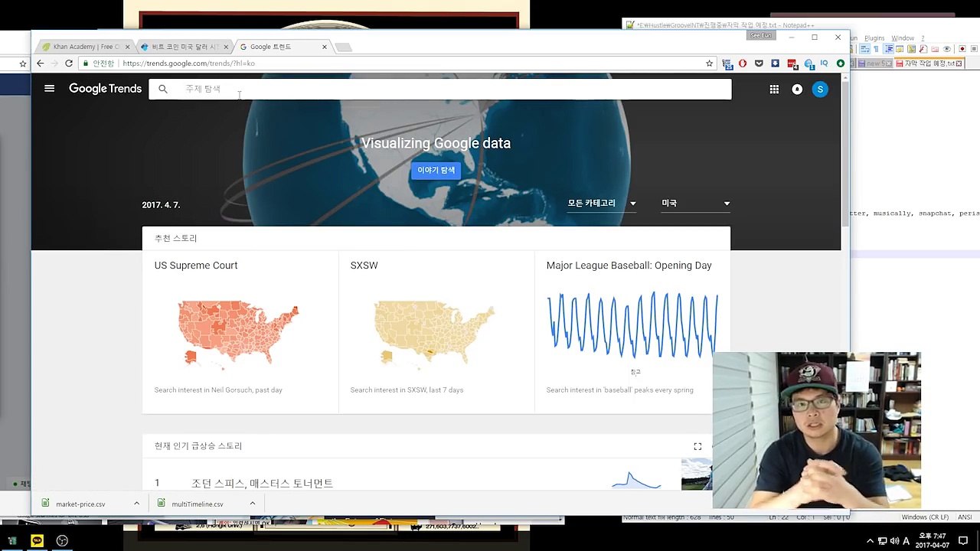The height and width of the screenshot is (551, 980).
Task: Click the green circle extension icon
Action: pos(841,64)
